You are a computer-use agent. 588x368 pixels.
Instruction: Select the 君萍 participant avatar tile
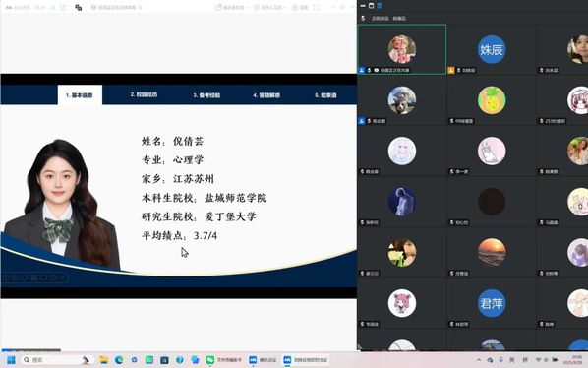click(492, 303)
